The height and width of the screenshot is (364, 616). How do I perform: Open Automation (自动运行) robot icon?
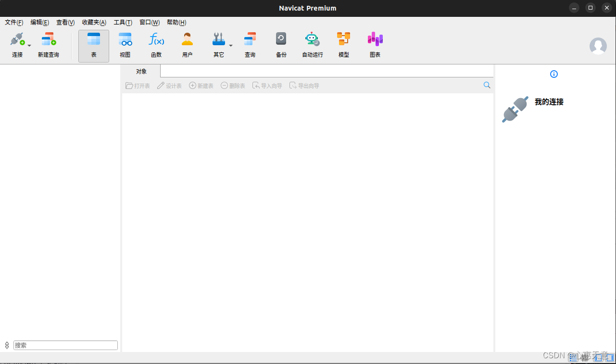point(312,39)
